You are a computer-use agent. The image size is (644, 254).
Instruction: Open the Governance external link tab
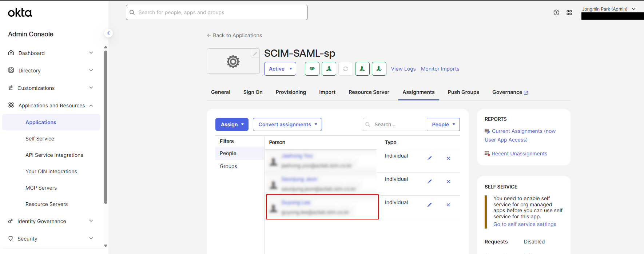(x=510, y=92)
